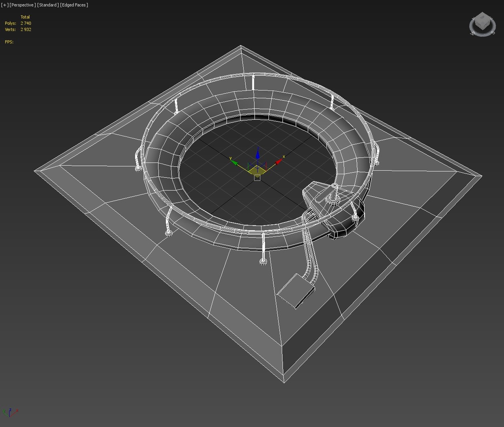Click the Total statistics header
The height and width of the screenshot is (427, 504).
25,17
